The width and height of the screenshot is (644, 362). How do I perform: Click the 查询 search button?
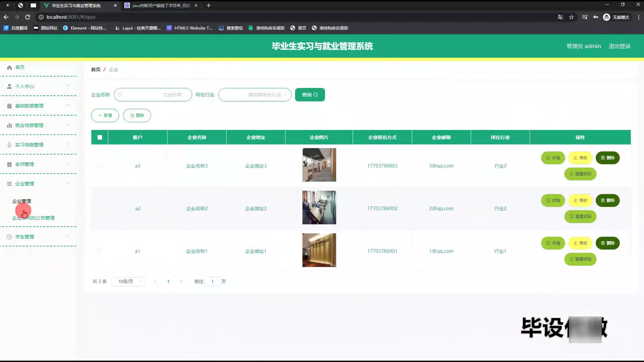pyautogui.click(x=310, y=95)
